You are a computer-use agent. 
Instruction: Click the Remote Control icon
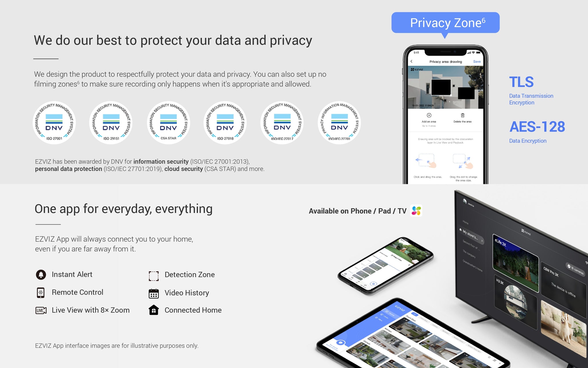[x=41, y=293]
